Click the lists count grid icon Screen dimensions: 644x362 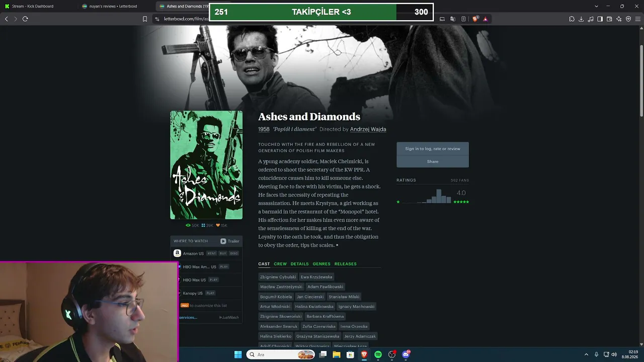click(x=203, y=225)
